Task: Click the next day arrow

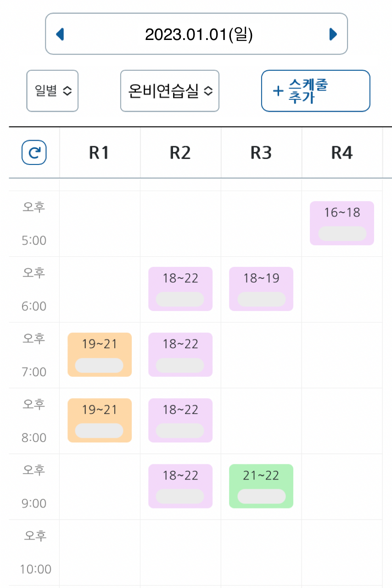Action: tap(333, 34)
